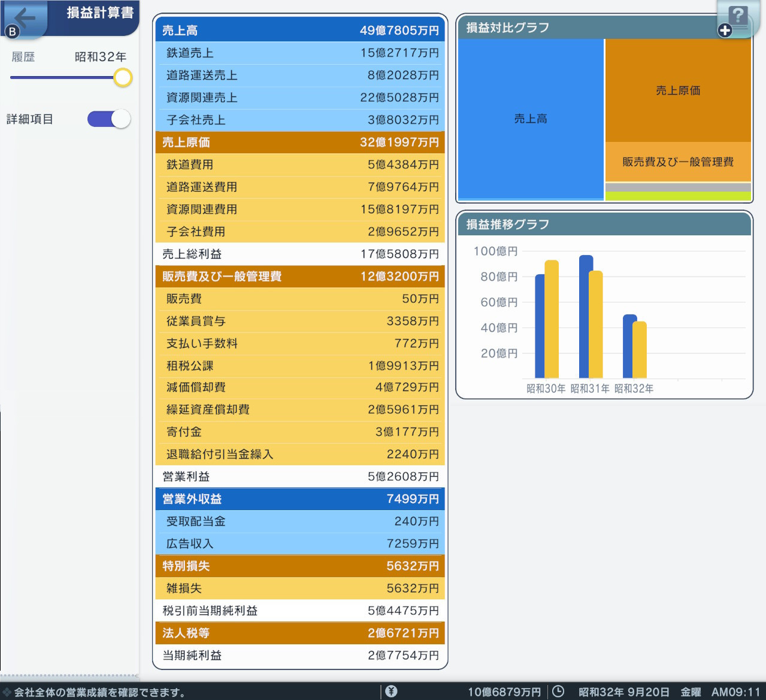Select the 販売費 50万円 row
The width and height of the screenshot is (766, 700).
pyautogui.click(x=300, y=299)
